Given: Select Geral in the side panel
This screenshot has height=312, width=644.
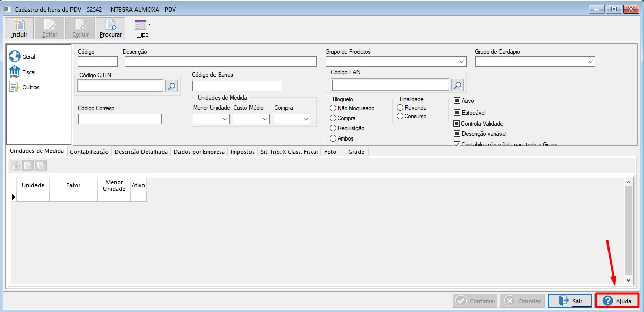Looking at the screenshot, I should click(x=22, y=57).
